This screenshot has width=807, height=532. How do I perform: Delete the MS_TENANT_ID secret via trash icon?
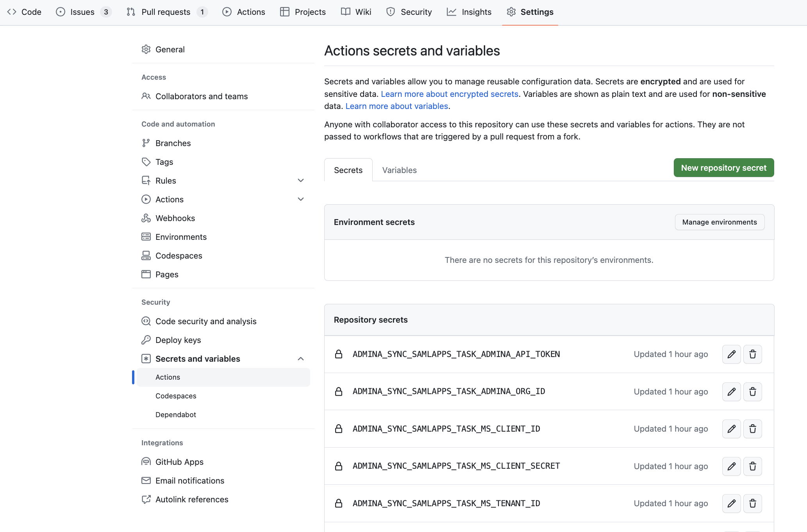(x=752, y=503)
